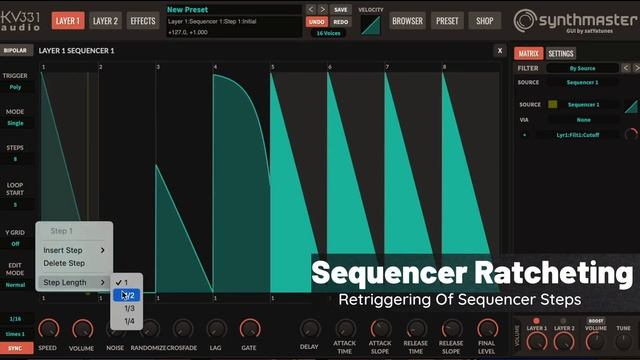The width and height of the screenshot is (640, 360).
Task: Turn the SPEED knob
Action: [x=49, y=329]
